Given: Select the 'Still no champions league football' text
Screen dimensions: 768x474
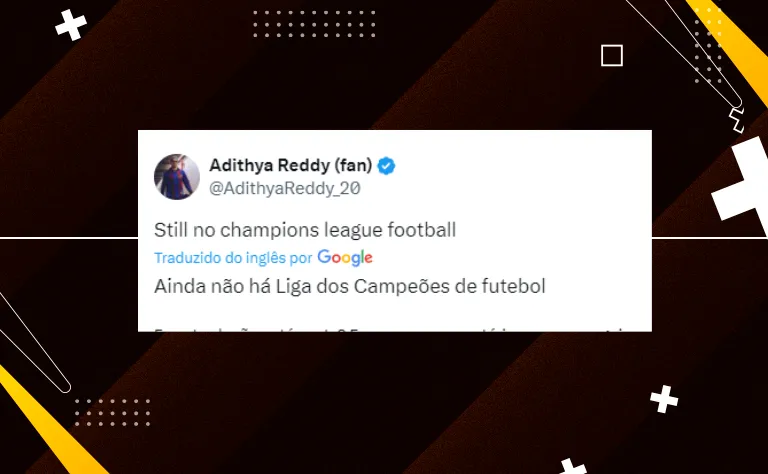Looking at the screenshot, I should click(305, 230).
